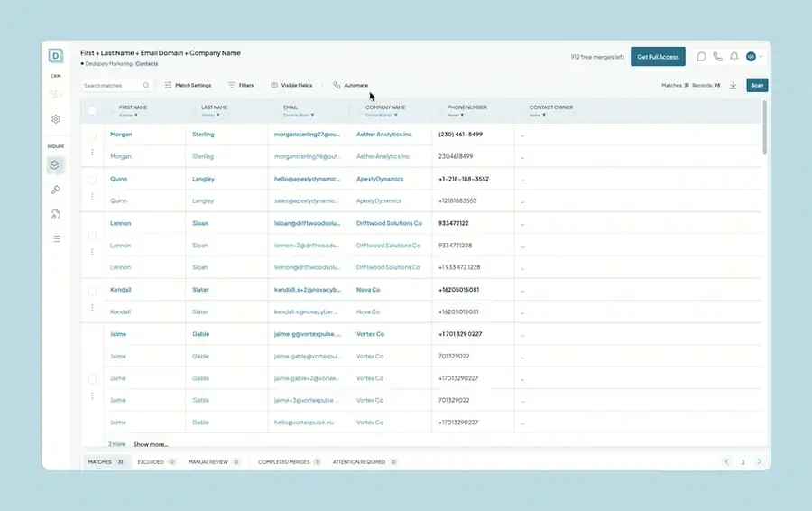Click kendall.s+2@novacyb... email cell

307,290
